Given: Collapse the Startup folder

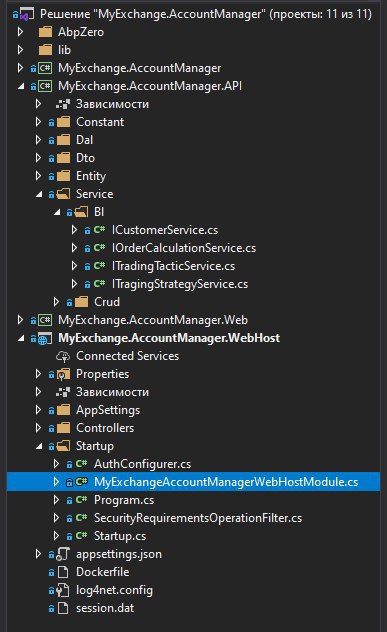Looking at the screenshot, I should [39, 446].
